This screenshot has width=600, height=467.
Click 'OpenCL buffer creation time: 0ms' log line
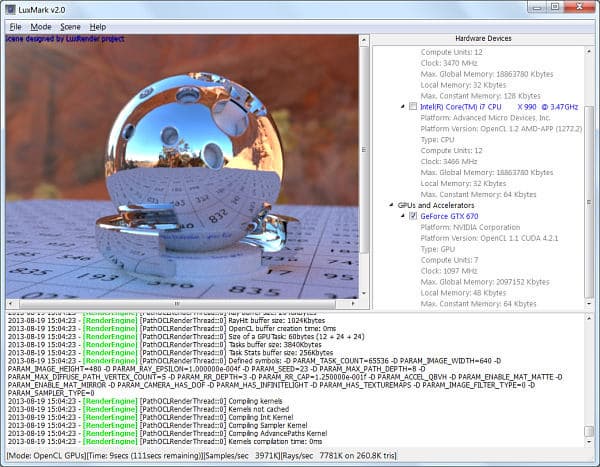click(172, 328)
